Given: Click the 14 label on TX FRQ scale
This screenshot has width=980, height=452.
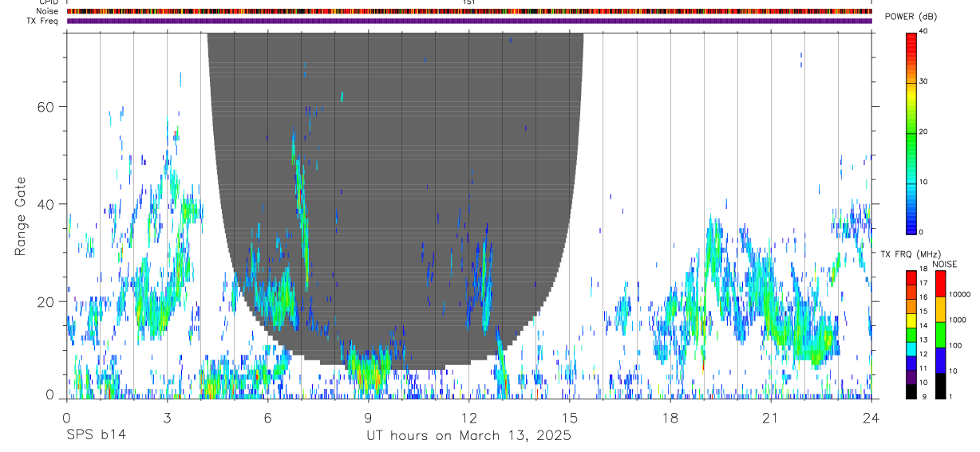Looking at the screenshot, I should pyautogui.click(x=923, y=326).
